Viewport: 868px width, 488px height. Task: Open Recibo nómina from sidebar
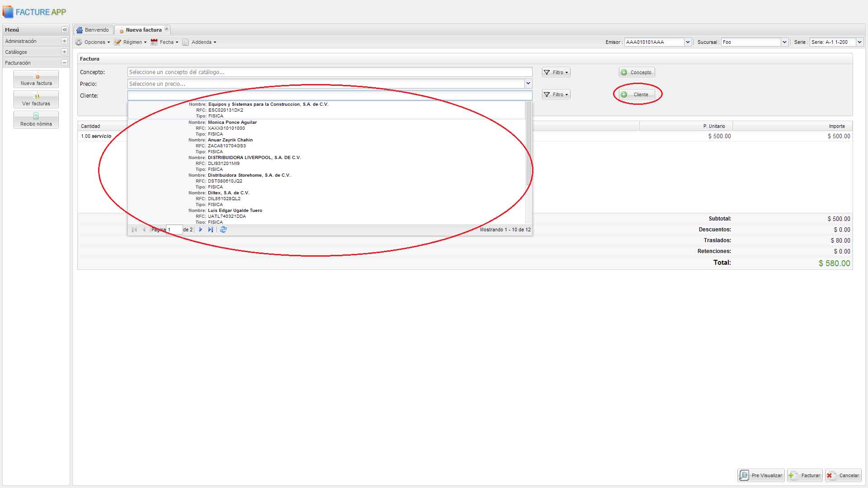click(36, 120)
